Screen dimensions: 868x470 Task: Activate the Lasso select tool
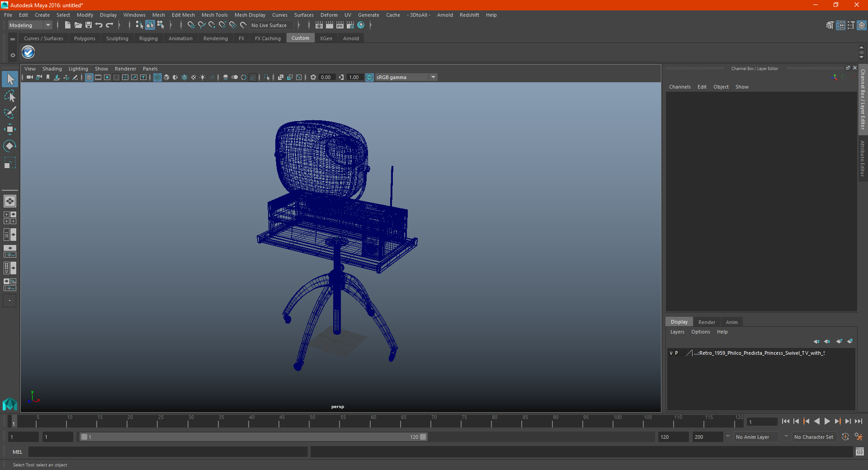10,96
